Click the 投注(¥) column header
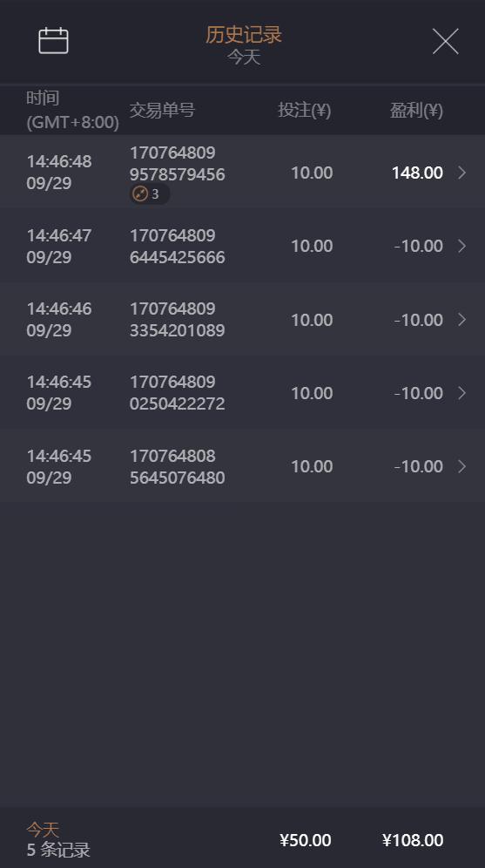Image resolution: width=485 pixels, height=868 pixels. [304, 110]
